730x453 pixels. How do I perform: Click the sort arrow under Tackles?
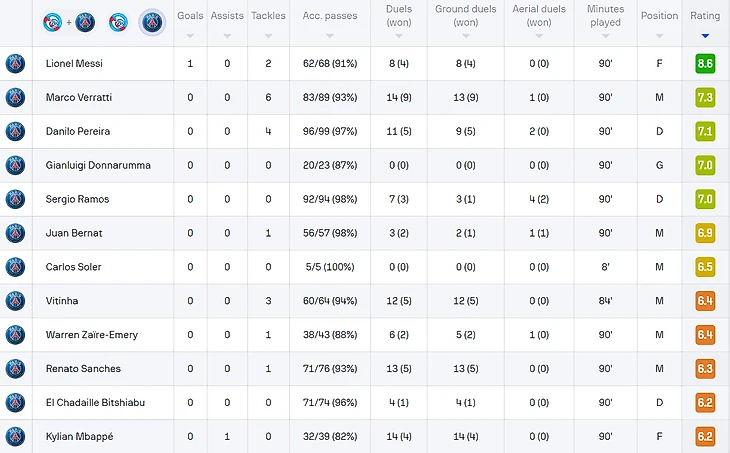268,36
